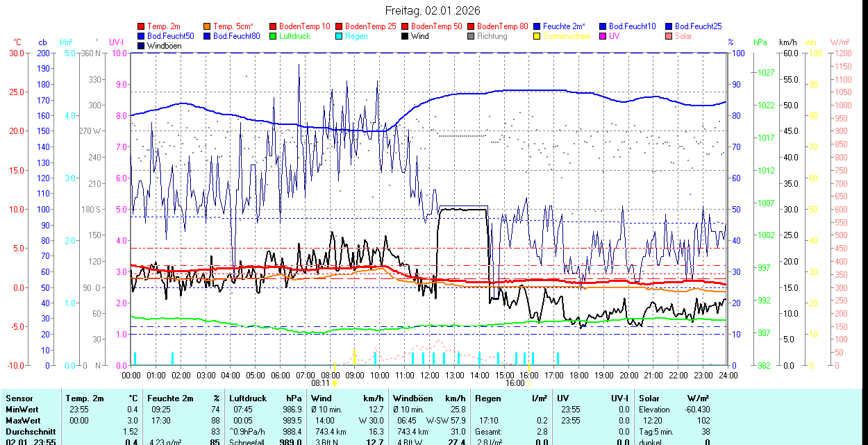Click the date title Freitag, 02.01.2026
This screenshot has height=445, width=868.
433,10
